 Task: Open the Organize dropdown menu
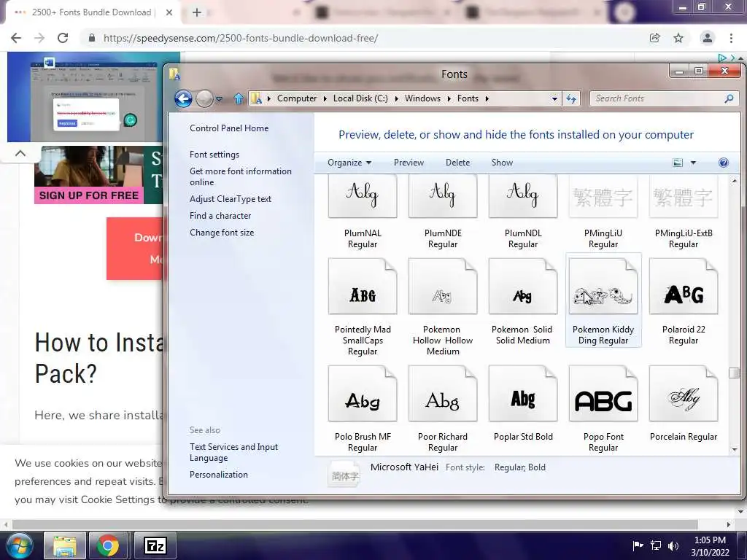pyautogui.click(x=349, y=163)
